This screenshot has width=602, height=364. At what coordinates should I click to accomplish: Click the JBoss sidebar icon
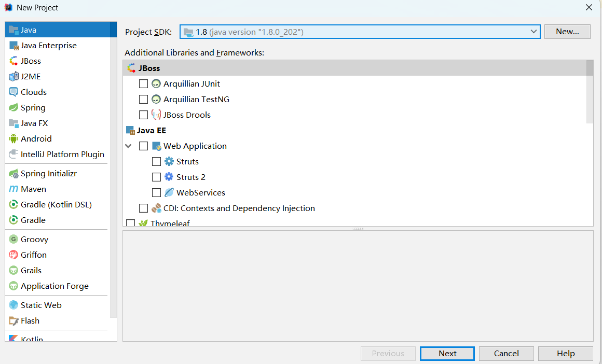coord(13,61)
